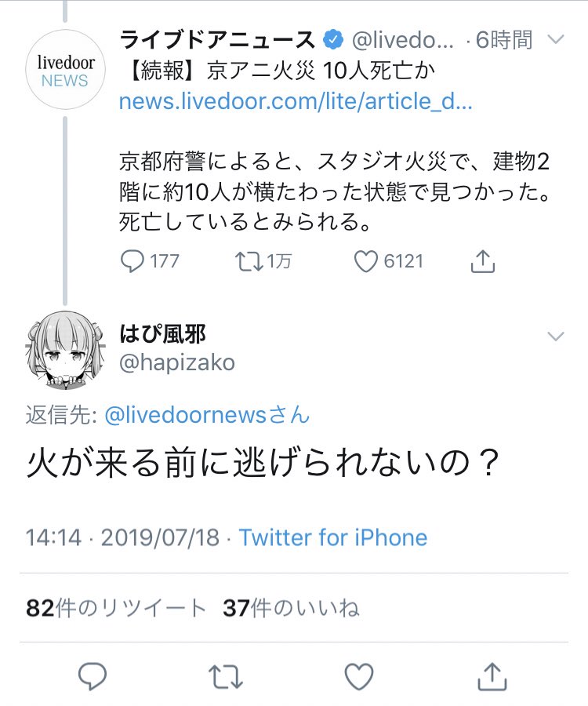This screenshot has width=588, height=706.
Task: Click the Twitter for iPhone source label
Action: pos(333,537)
